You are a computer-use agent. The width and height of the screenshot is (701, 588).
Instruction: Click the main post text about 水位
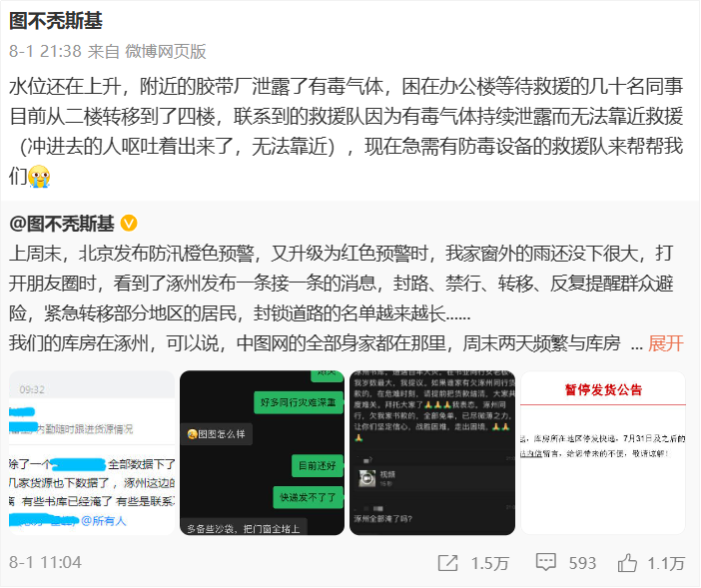[347, 131]
